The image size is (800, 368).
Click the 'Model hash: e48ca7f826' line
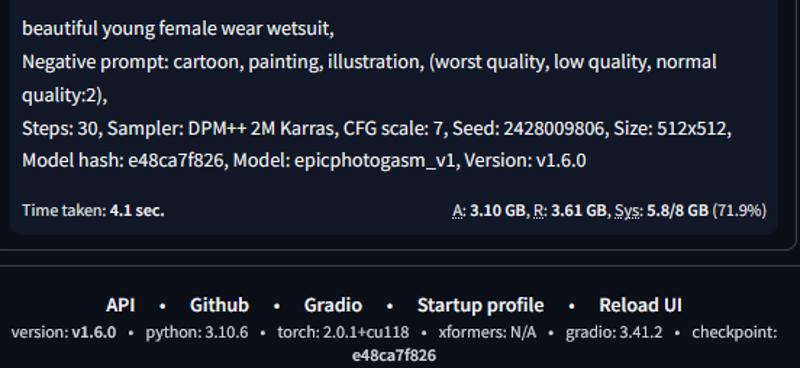tap(304, 161)
